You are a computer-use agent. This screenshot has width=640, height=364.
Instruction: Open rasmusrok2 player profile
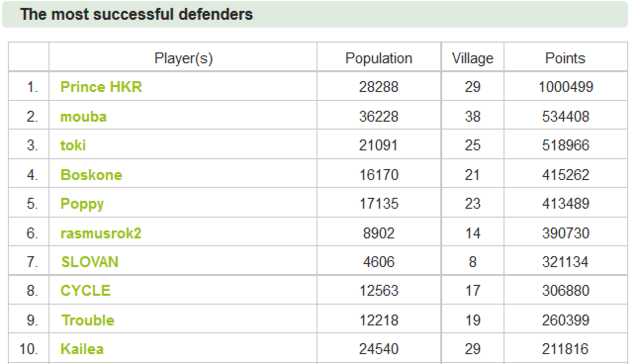tap(101, 233)
